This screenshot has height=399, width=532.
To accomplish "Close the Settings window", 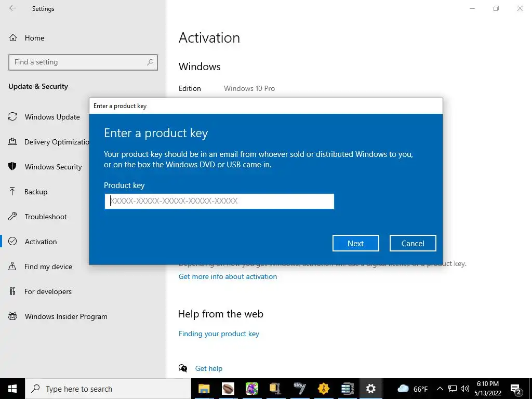I will (520, 8).
